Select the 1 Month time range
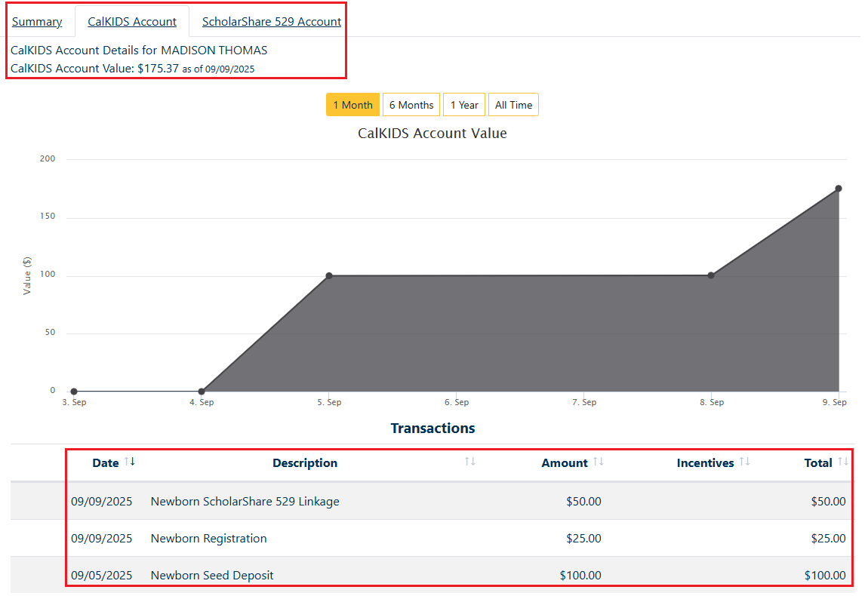868x596 pixels. click(352, 105)
